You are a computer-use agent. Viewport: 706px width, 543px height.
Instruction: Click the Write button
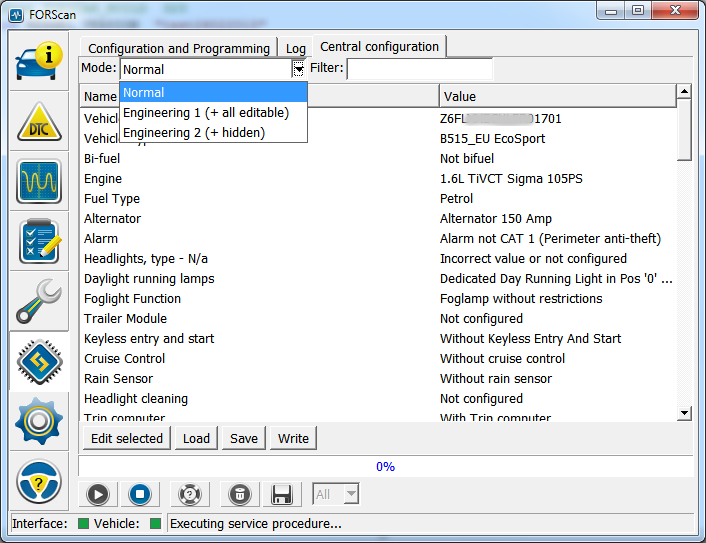click(x=293, y=438)
